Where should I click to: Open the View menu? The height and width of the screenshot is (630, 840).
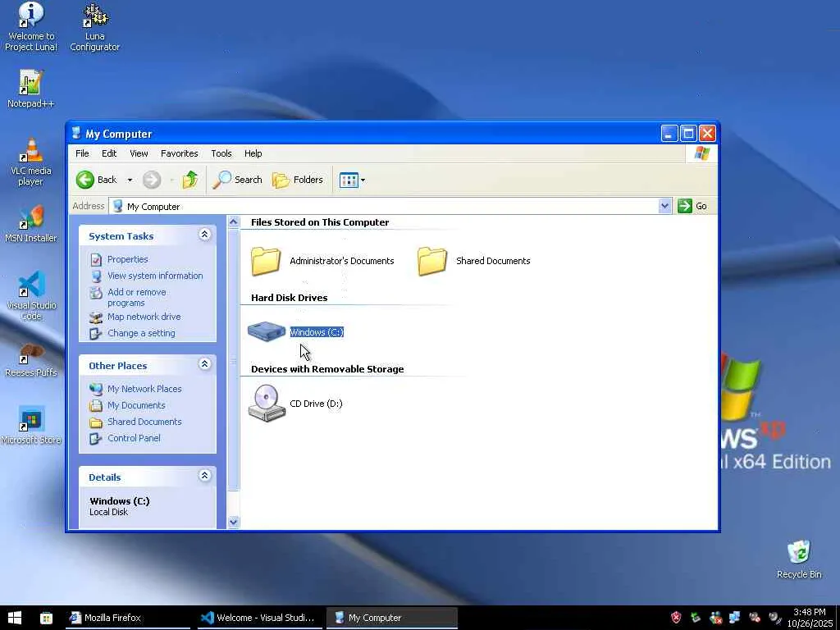pos(139,153)
